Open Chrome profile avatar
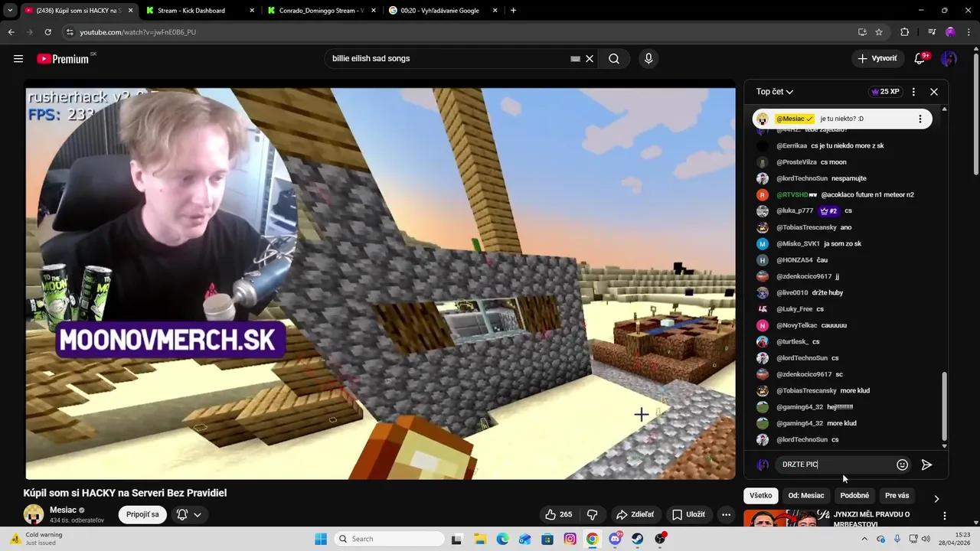The image size is (980, 551). click(950, 32)
